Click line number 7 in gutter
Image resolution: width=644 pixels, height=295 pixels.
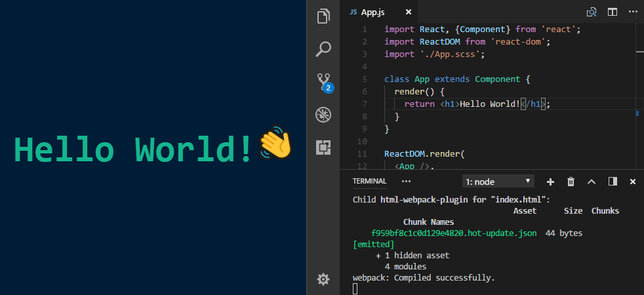[365, 104]
